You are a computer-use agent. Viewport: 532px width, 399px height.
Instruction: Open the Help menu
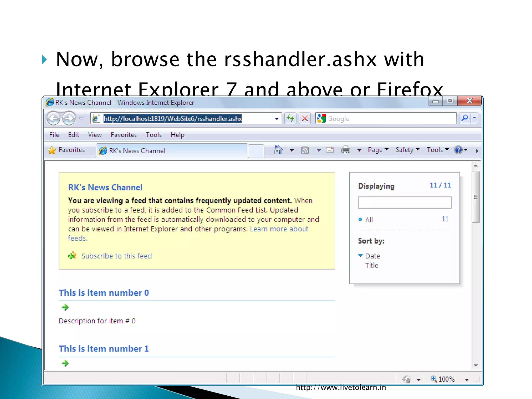pos(177,135)
